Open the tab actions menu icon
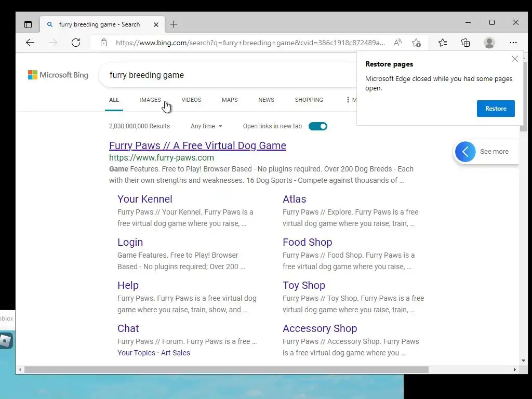The image size is (532, 399). coord(28,24)
